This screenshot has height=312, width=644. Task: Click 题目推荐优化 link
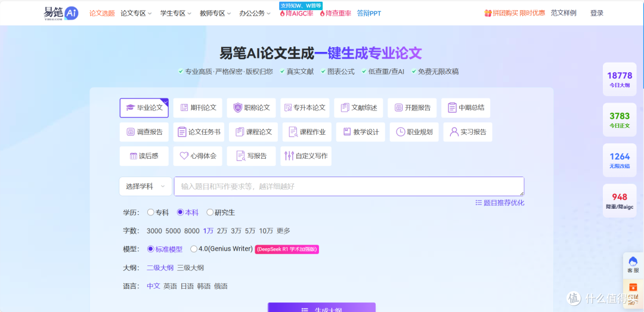[x=500, y=203]
